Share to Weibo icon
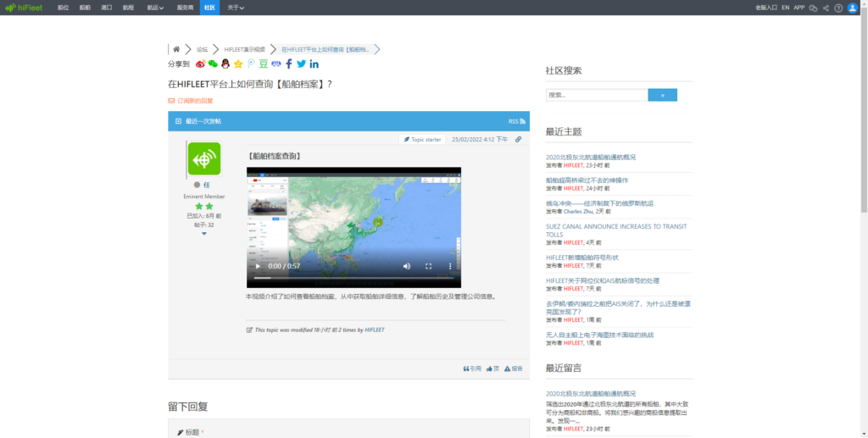 [200, 64]
